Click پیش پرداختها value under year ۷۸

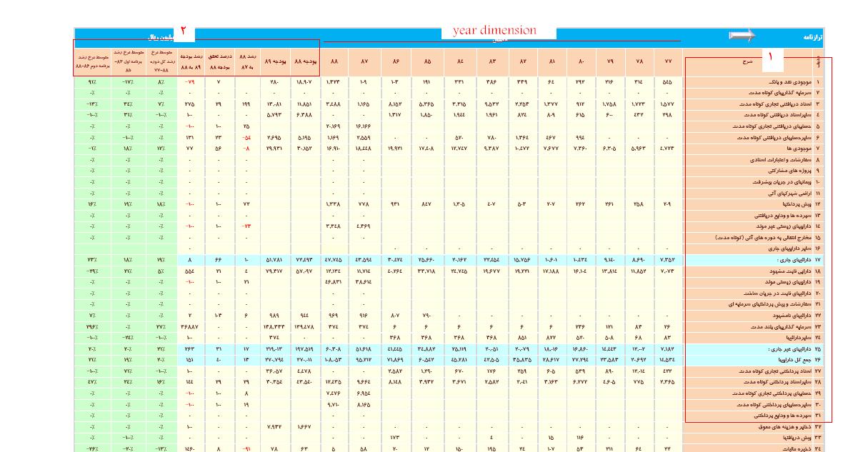click(638, 204)
